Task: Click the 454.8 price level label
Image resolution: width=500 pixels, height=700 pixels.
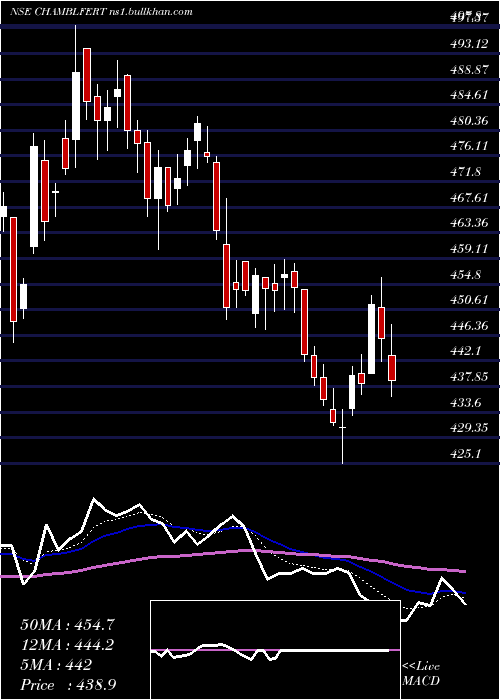Action: click(468, 274)
